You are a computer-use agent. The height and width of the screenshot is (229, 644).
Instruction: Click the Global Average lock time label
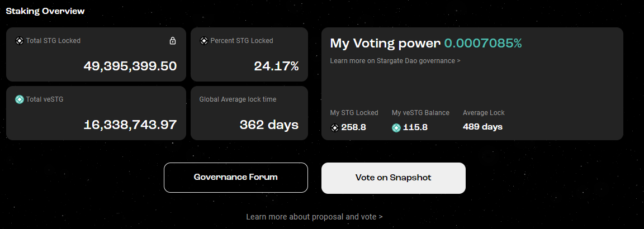point(238,99)
